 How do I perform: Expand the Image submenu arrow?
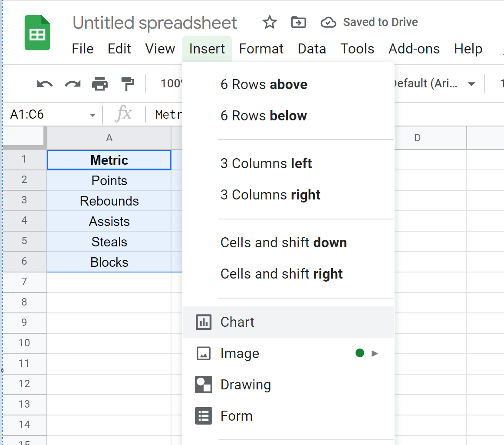tap(375, 353)
